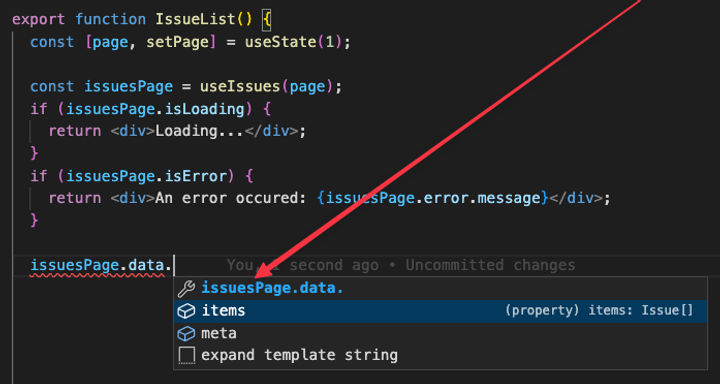Select the meta property suggestion

coord(440,333)
